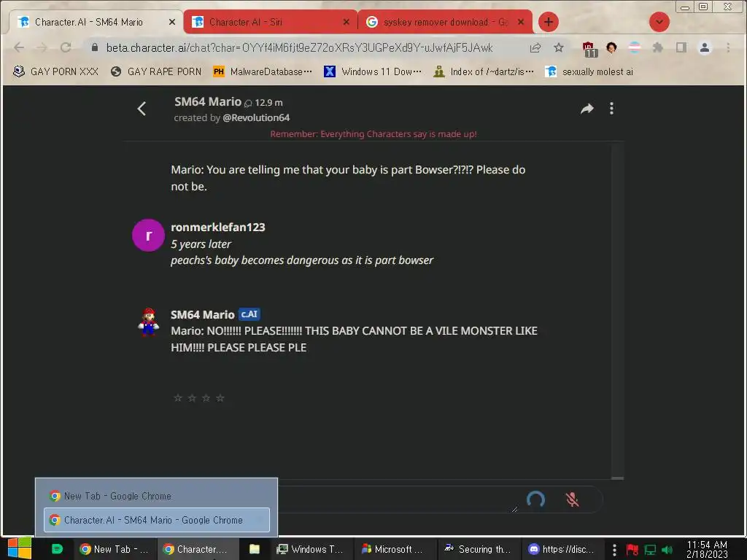Image resolution: width=747 pixels, height=560 pixels.
Task: Click the c.AI badge next to SM64 Mario
Action: [249, 314]
